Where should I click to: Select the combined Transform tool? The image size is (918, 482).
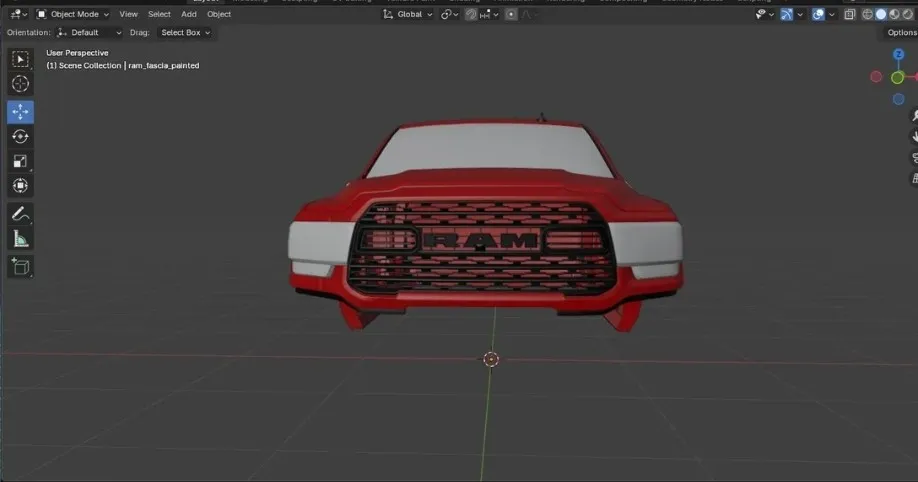click(x=20, y=186)
